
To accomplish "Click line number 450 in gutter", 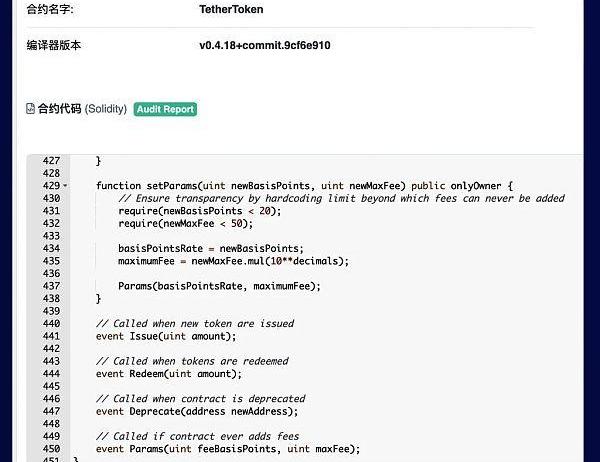I will pyautogui.click(x=51, y=449).
